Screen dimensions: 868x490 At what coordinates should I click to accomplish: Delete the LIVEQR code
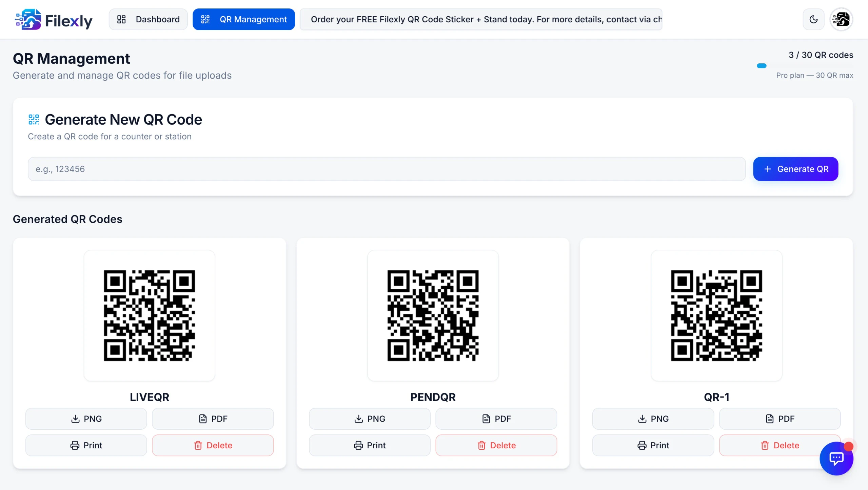pos(213,445)
